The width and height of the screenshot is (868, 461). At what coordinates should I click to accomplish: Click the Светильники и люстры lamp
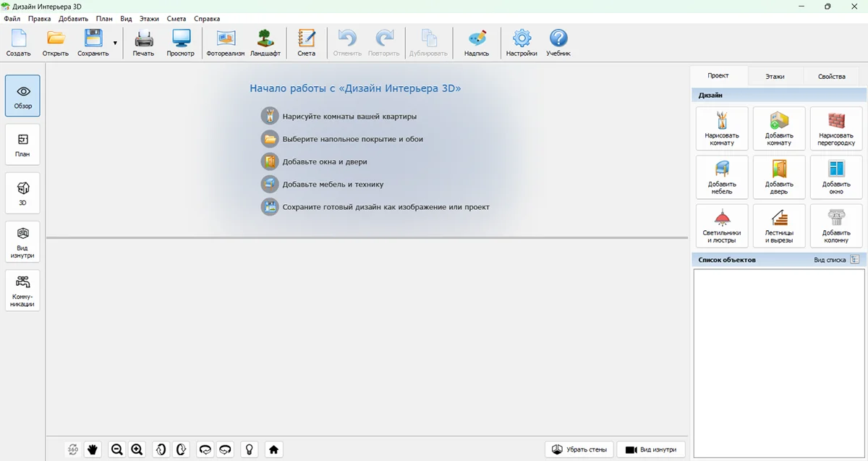point(722,226)
